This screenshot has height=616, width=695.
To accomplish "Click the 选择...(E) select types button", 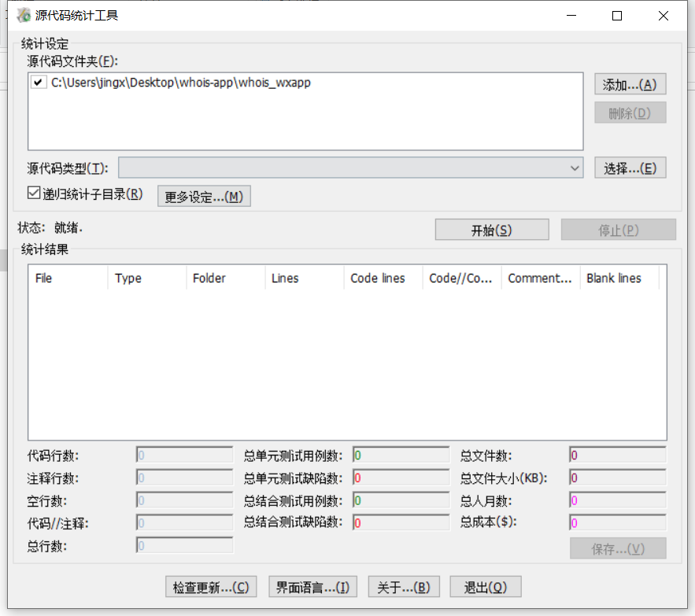I will (629, 167).
